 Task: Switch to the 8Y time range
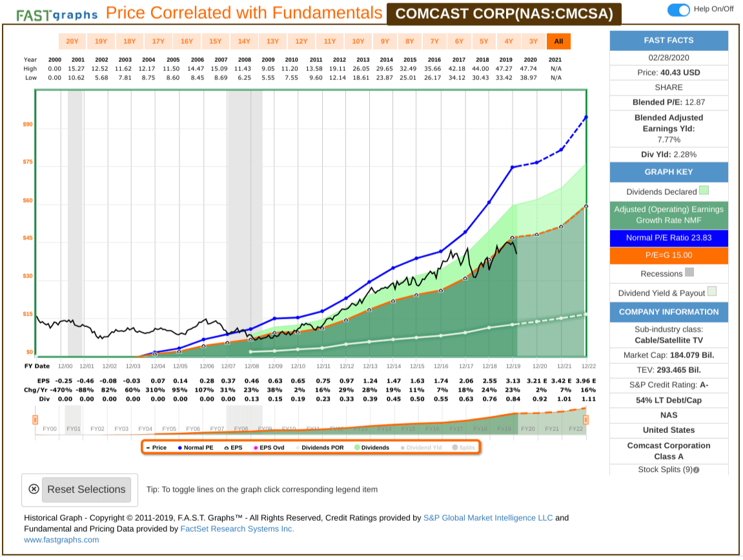(x=409, y=41)
